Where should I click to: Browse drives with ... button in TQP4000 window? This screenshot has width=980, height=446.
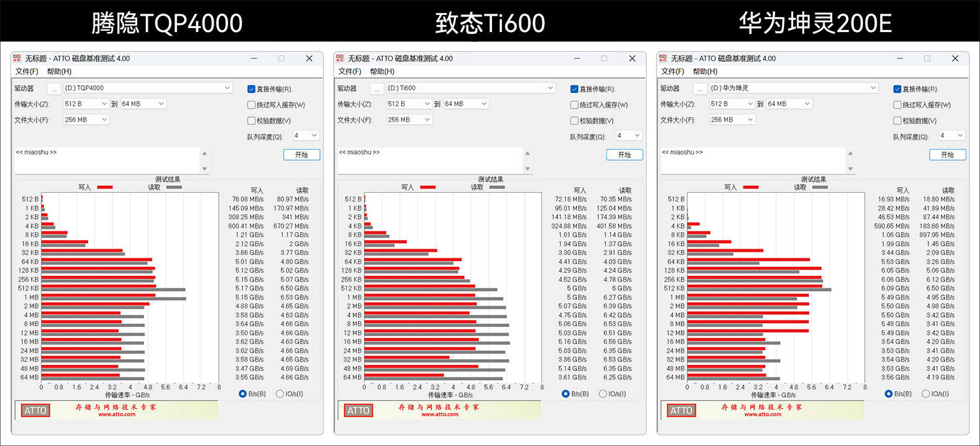54,88
